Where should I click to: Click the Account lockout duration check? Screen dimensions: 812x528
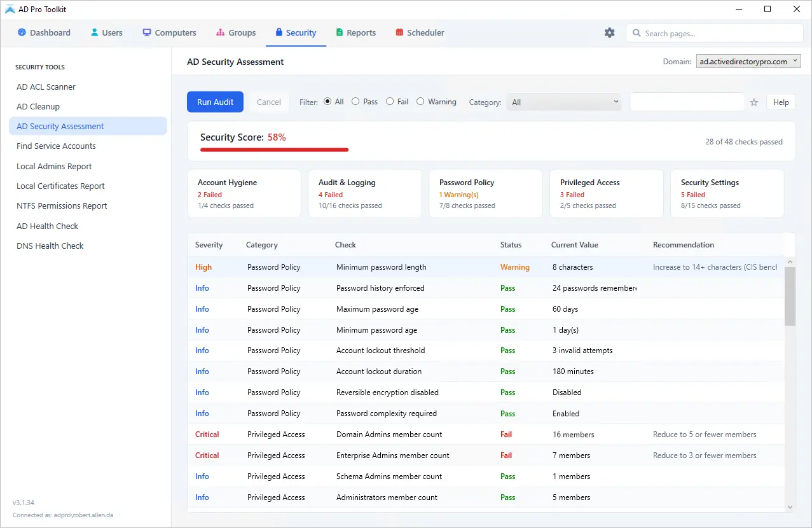click(379, 372)
